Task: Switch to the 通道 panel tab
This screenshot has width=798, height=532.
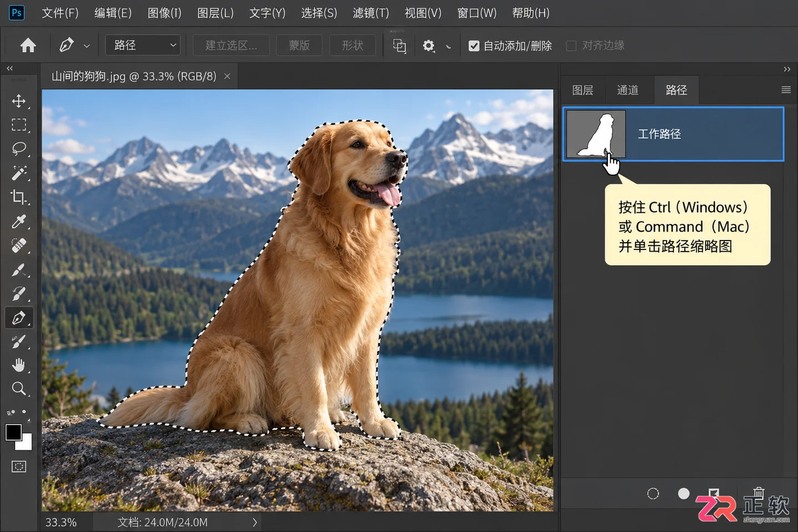Action: pos(627,90)
